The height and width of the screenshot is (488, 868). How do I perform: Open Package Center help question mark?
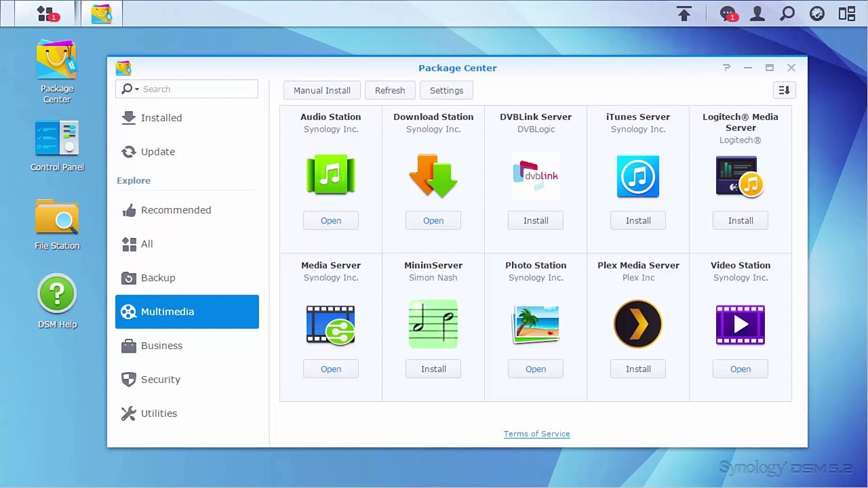tap(726, 68)
